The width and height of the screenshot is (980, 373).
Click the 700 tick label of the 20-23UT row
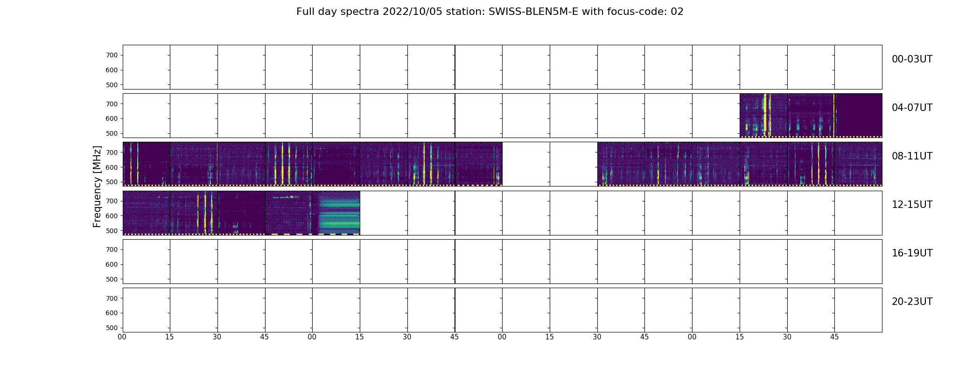coord(112,298)
